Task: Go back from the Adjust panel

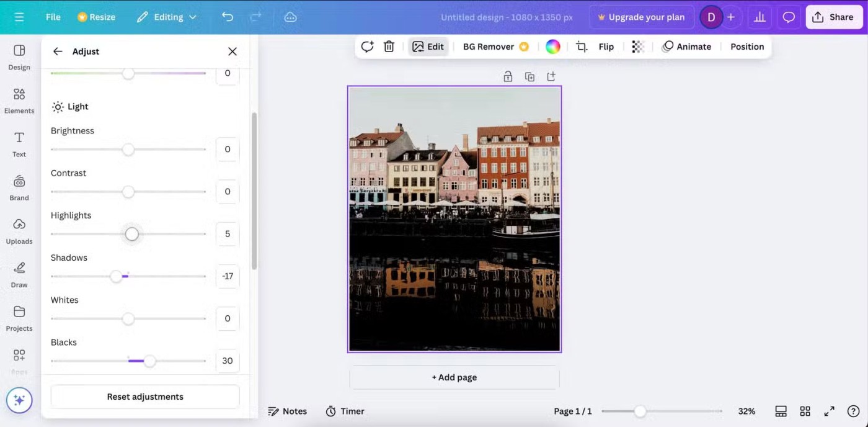Action: [58, 52]
